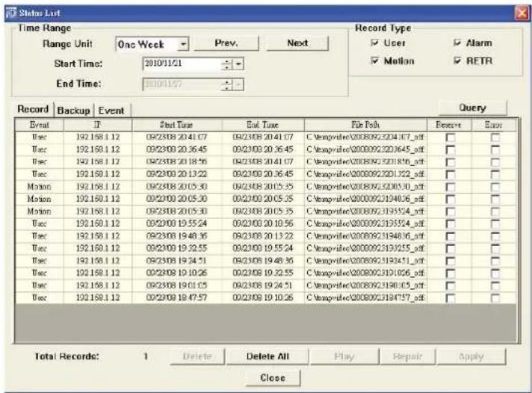Screen dimensions: 532x393
Task: Toggle the Motion record type checkbox
Action: click(x=374, y=61)
